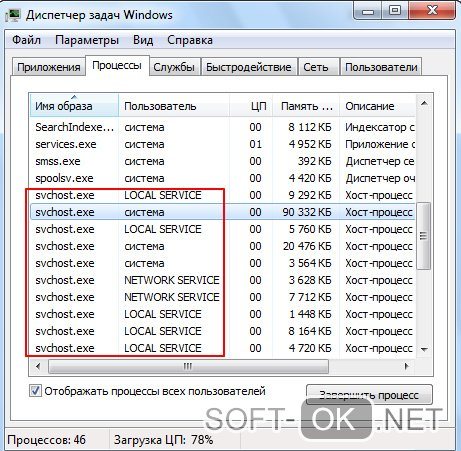This screenshot has width=461, height=451.
Task: Click the 8 112 КБ memory value
Action: tap(310, 127)
